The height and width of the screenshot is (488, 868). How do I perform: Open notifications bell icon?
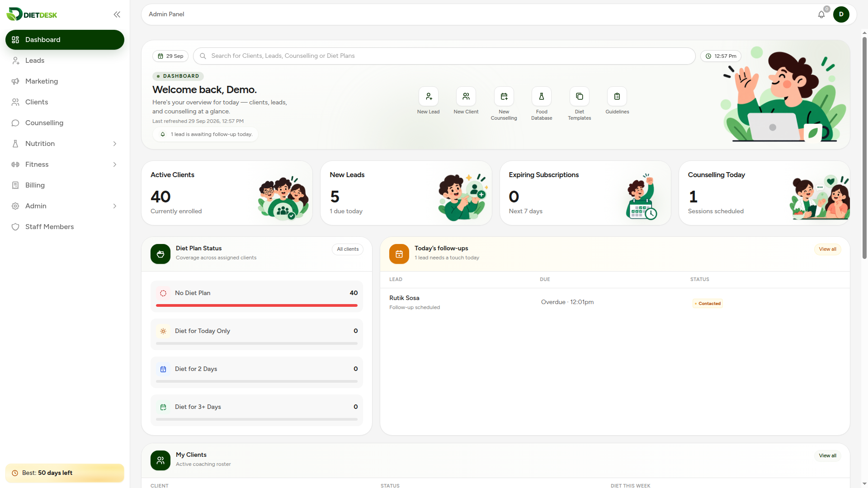[821, 14]
